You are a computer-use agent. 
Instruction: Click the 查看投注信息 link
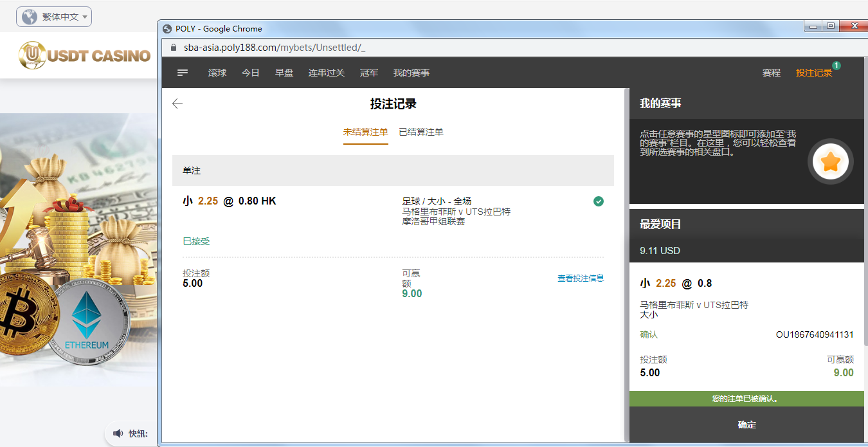(581, 278)
